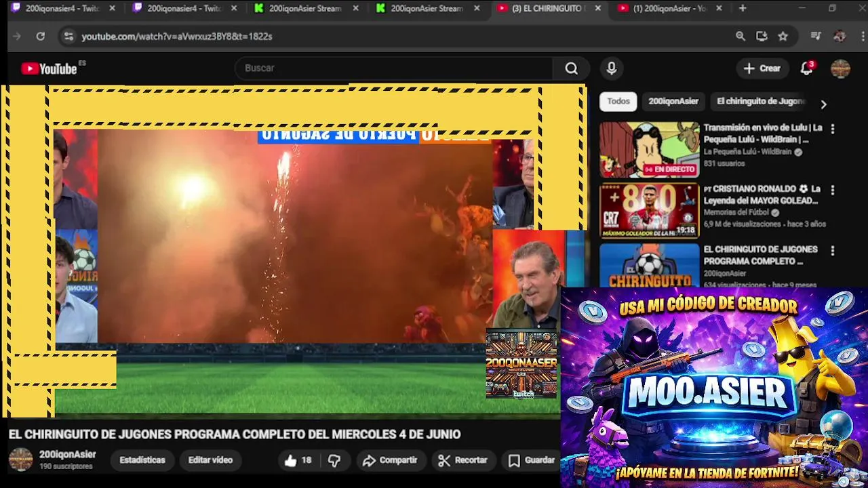Click Memorias del Fútbol channel name
The height and width of the screenshot is (488, 868).
(736, 212)
